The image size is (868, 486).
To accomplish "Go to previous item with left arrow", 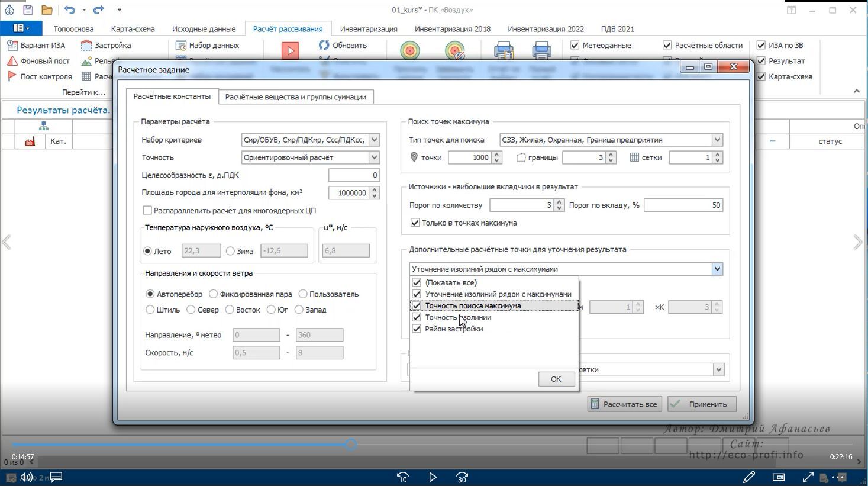I will pos(7,242).
